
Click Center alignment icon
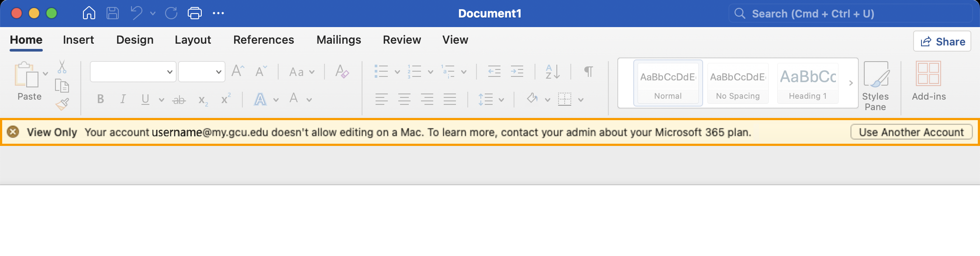tap(404, 100)
